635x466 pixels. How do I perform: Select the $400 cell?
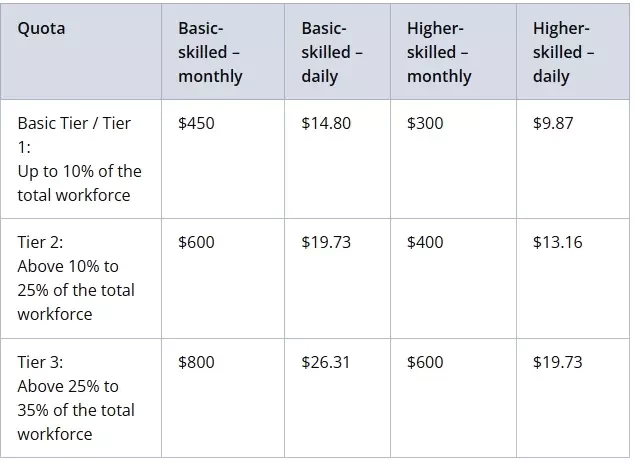(454, 278)
